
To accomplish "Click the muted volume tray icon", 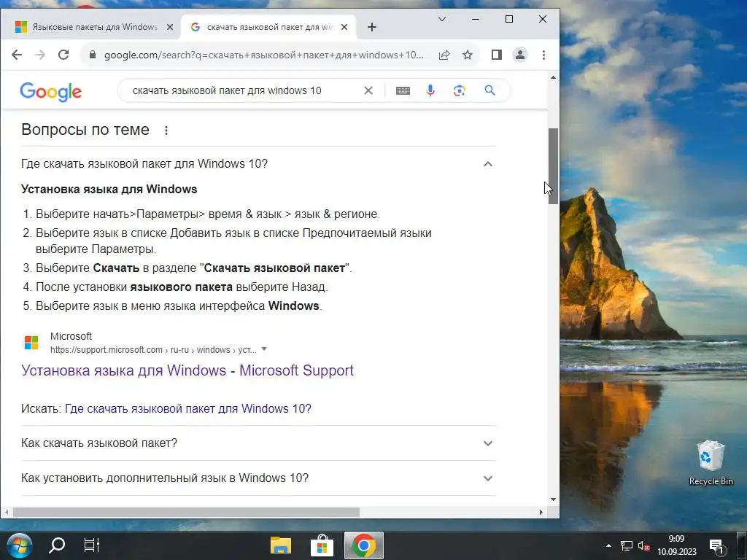I will click(x=643, y=545).
